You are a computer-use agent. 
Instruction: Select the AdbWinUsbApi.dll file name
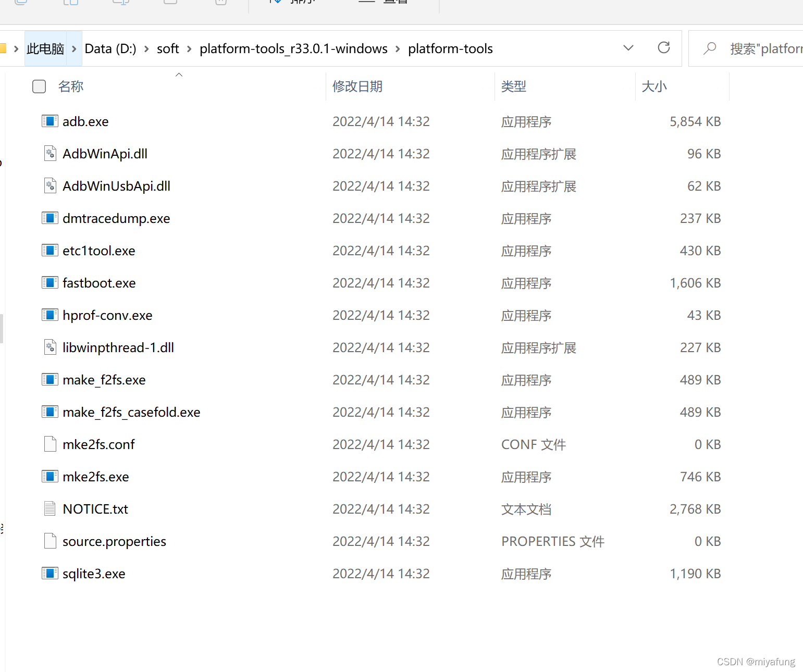(x=116, y=186)
